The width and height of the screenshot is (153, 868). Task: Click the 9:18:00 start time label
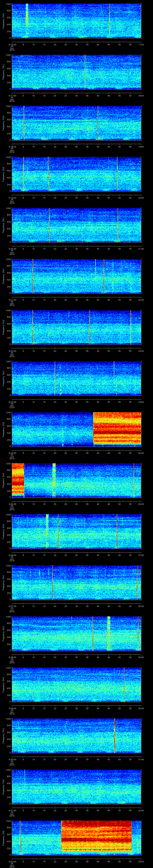point(12,147)
